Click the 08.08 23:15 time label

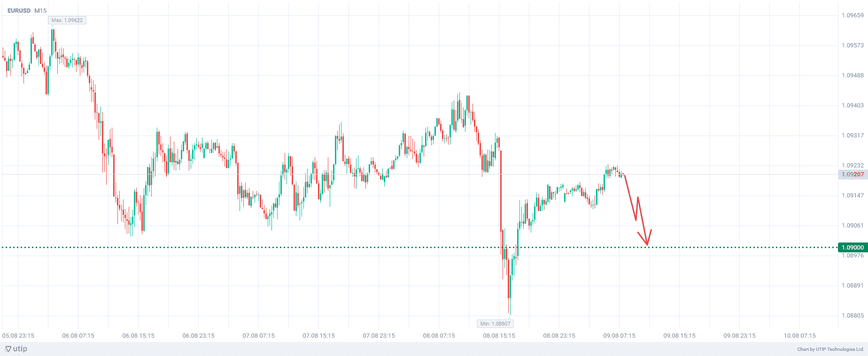point(559,335)
